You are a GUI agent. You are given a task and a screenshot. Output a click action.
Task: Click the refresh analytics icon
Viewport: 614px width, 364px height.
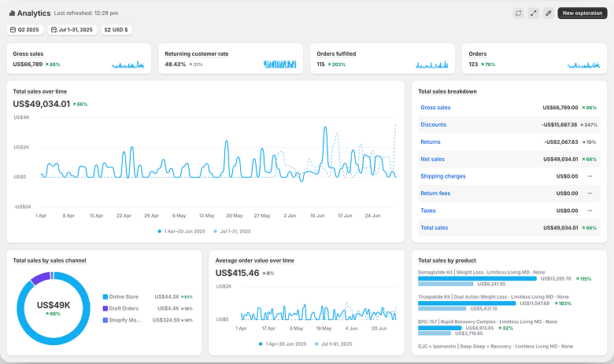tap(519, 13)
